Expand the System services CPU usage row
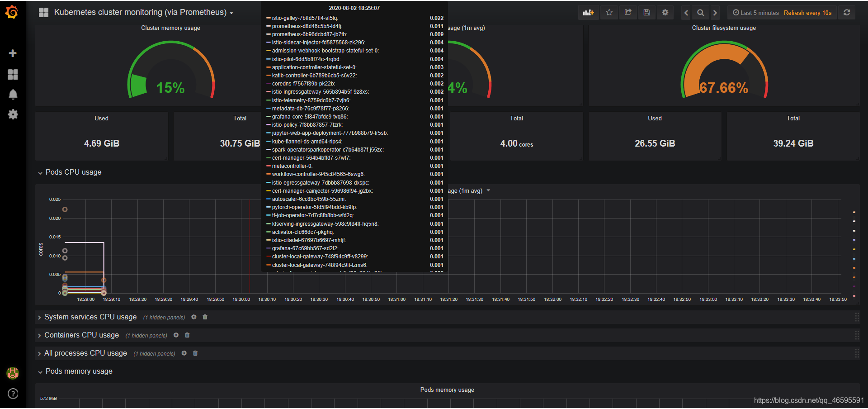 click(87, 317)
